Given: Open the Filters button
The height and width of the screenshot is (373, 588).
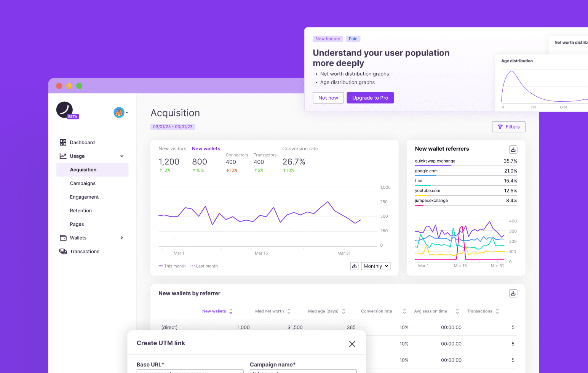Looking at the screenshot, I should pos(508,127).
